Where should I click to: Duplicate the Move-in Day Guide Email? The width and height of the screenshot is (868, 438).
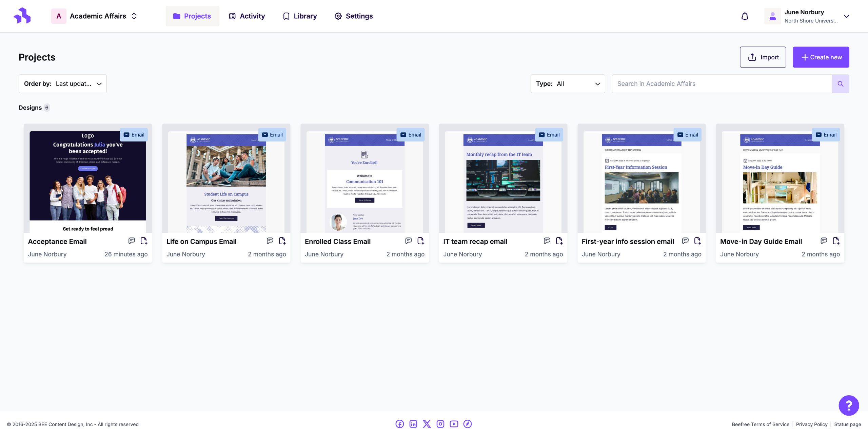tap(836, 241)
